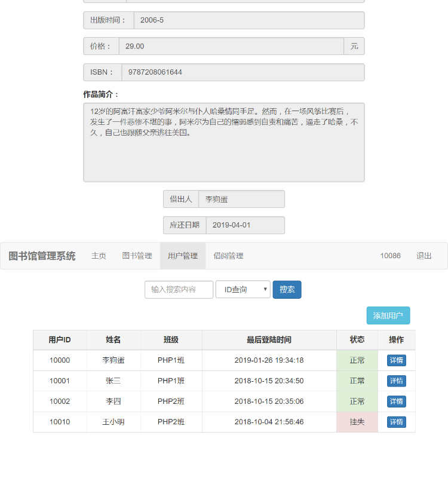Click the name cell 王小明
The image size is (448, 478).
pos(113,422)
